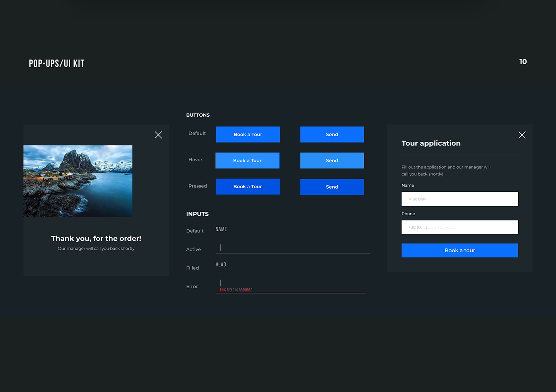Click the hover-state Book a Tour button
The image size is (556, 392).
pyautogui.click(x=247, y=160)
